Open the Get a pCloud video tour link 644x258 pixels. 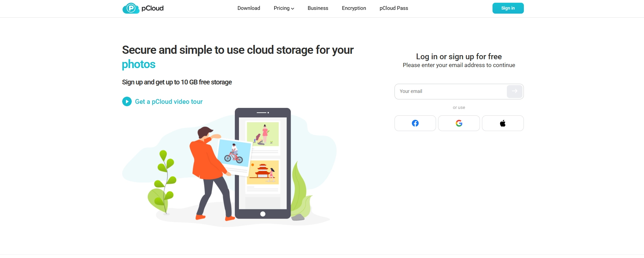[169, 101]
